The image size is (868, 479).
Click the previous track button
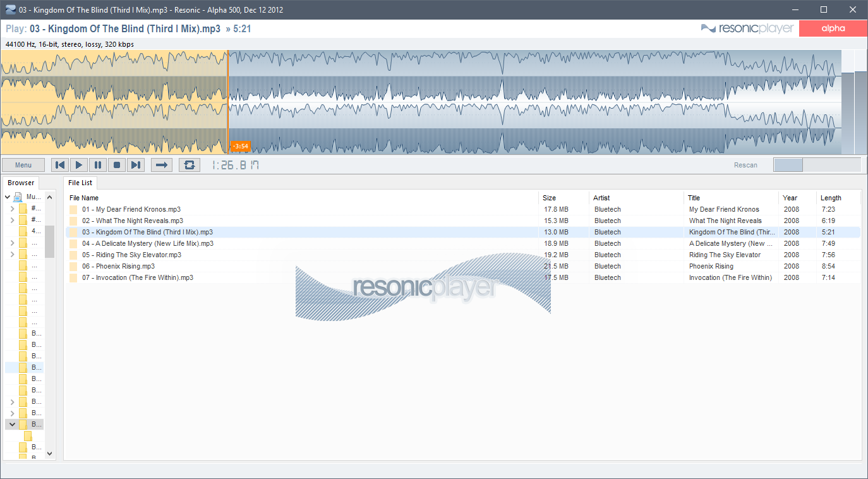pyautogui.click(x=60, y=165)
